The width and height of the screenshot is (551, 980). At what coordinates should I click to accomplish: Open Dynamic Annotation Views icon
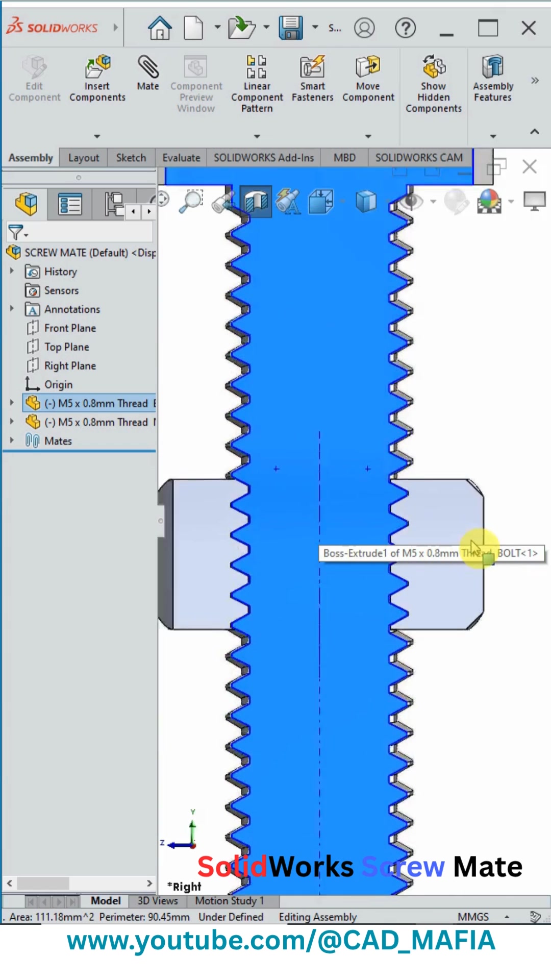(288, 201)
